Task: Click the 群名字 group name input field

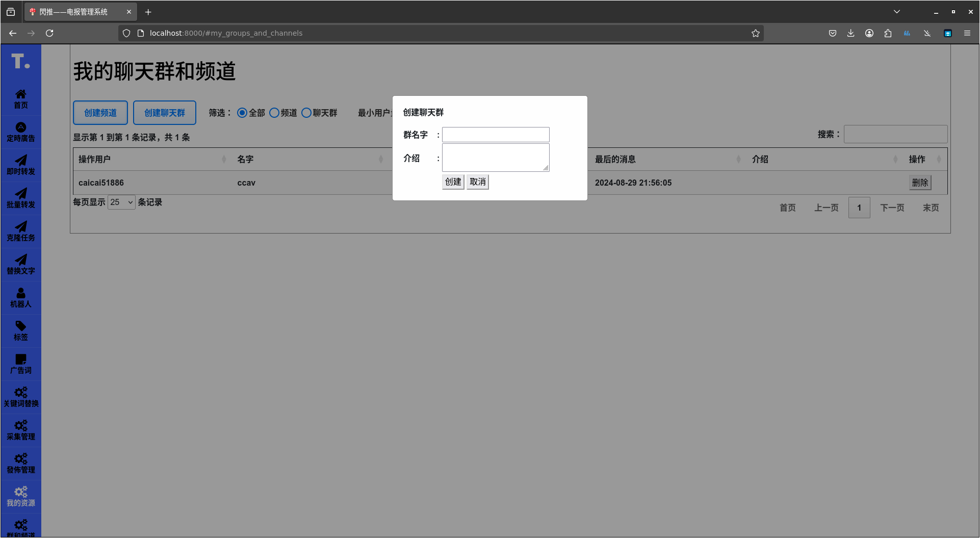Action: coord(496,135)
